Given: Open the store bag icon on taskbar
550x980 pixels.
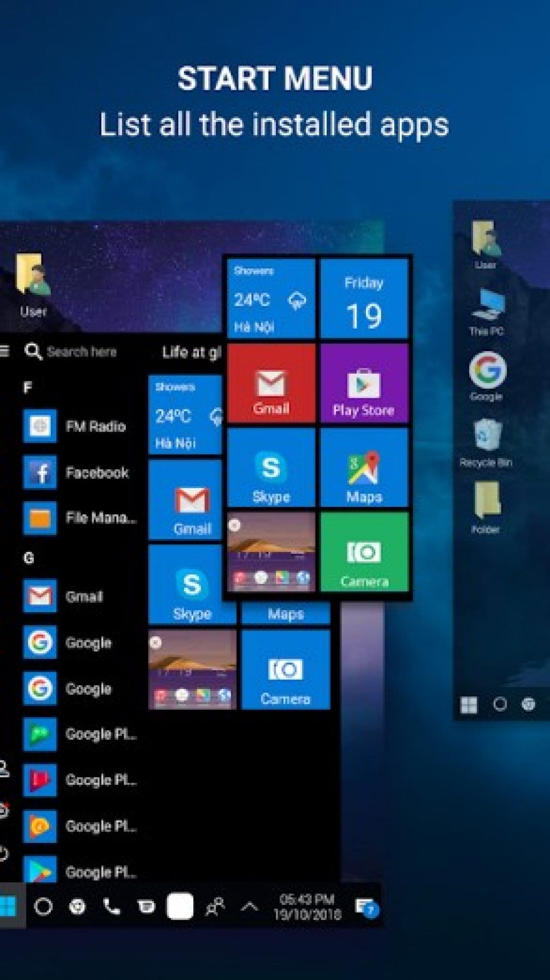Looking at the screenshot, I should (x=146, y=906).
